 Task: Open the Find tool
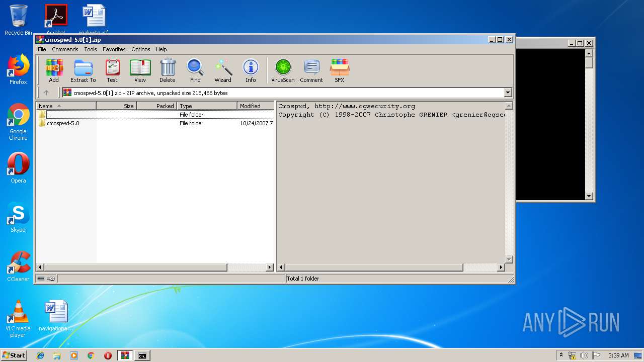click(195, 70)
